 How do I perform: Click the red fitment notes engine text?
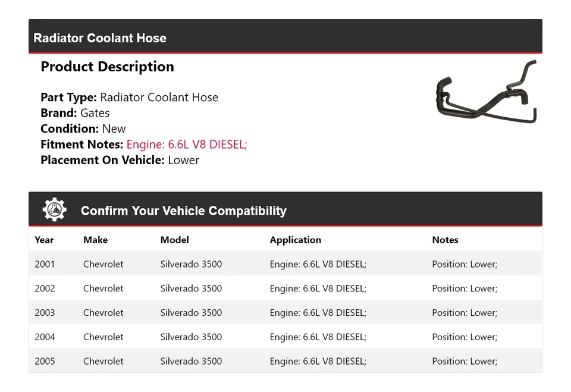[186, 145]
